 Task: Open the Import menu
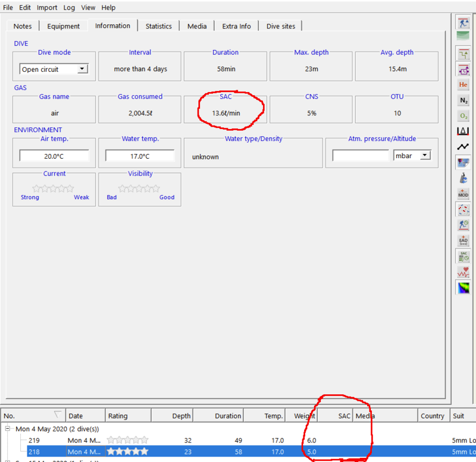(x=47, y=8)
